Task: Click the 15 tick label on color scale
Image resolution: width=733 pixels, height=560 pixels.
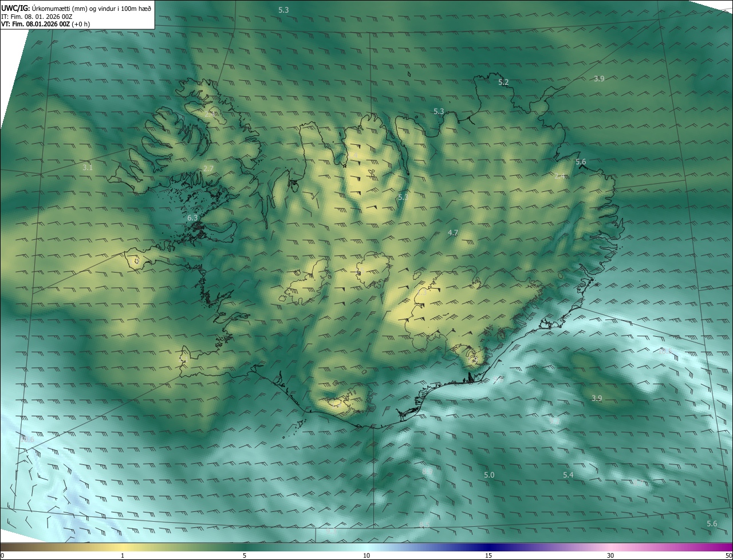Action: coord(488,555)
